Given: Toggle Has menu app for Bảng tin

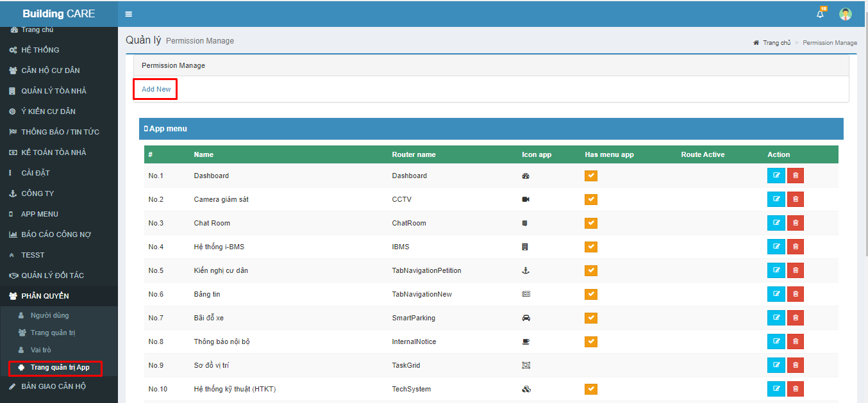Looking at the screenshot, I should pos(591,294).
